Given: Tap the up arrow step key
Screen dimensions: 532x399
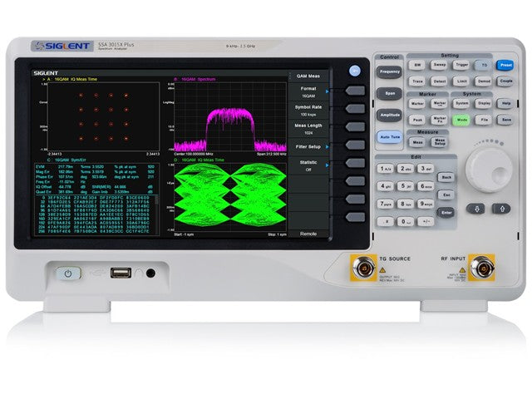Looking at the screenshot, I should pos(502,209).
